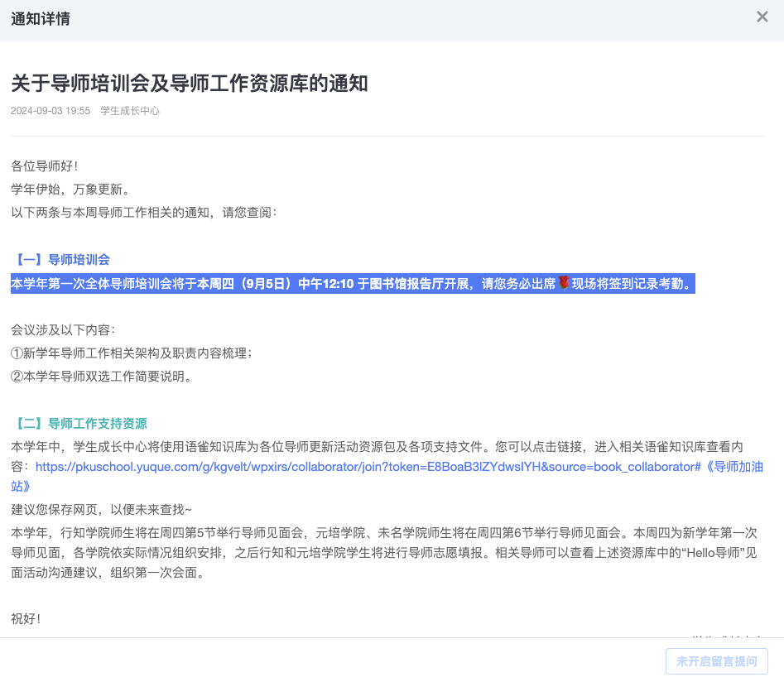Viewport: 784px width, 682px height.
Task: Click the greeting line 各位导师好！
Action: 45,166
